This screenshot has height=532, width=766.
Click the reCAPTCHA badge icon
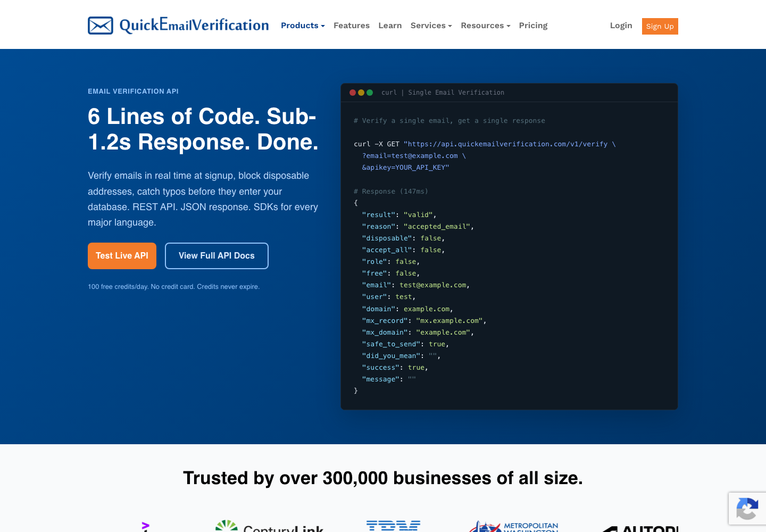(x=747, y=509)
